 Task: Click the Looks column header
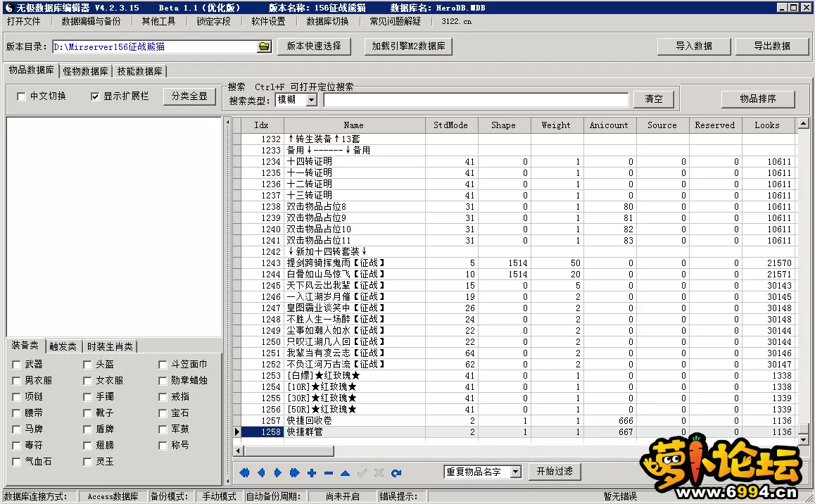tap(767, 125)
